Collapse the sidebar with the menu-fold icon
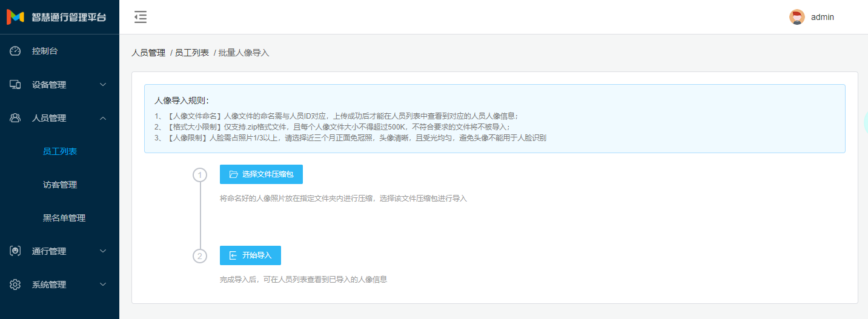 point(141,17)
